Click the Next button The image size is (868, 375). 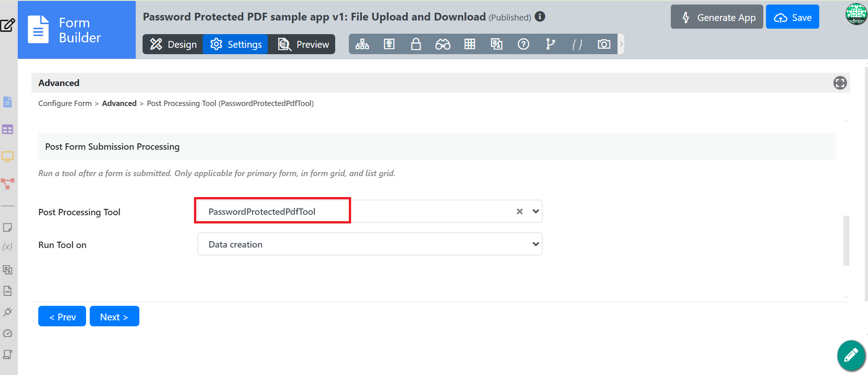click(114, 317)
